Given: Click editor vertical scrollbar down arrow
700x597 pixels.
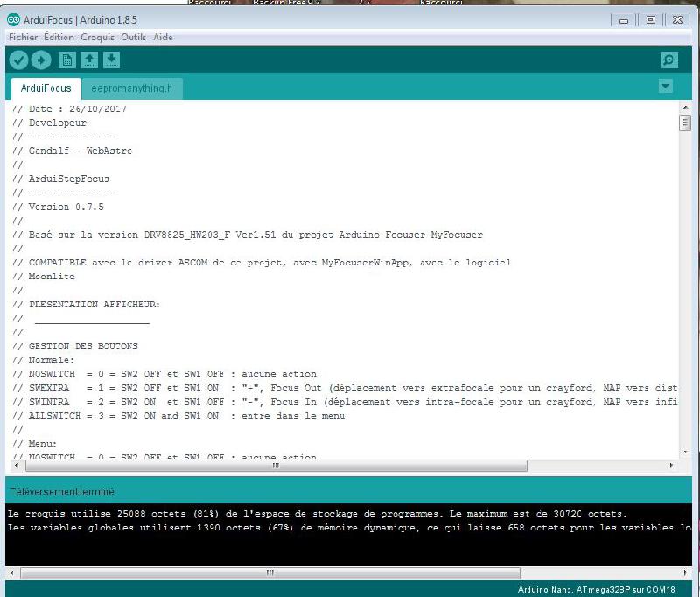Looking at the screenshot, I should click(685, 453).
